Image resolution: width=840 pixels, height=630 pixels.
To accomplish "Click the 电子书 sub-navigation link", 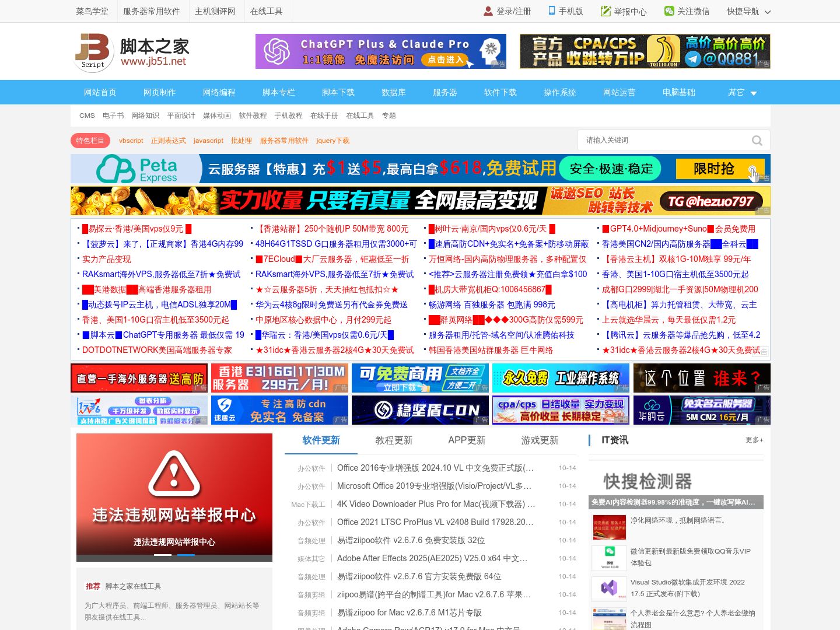I will coord(113,116).
